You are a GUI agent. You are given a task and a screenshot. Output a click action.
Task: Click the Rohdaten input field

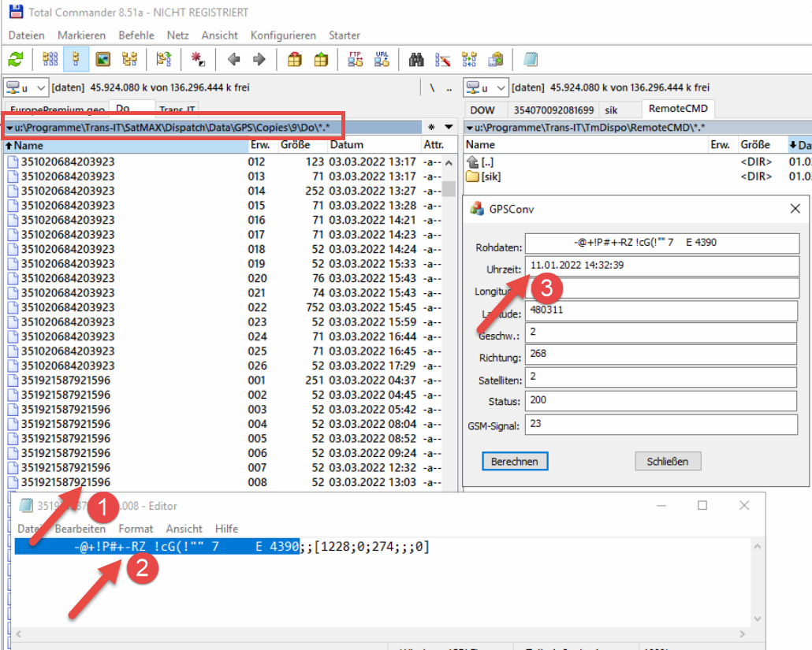point(662,243)
